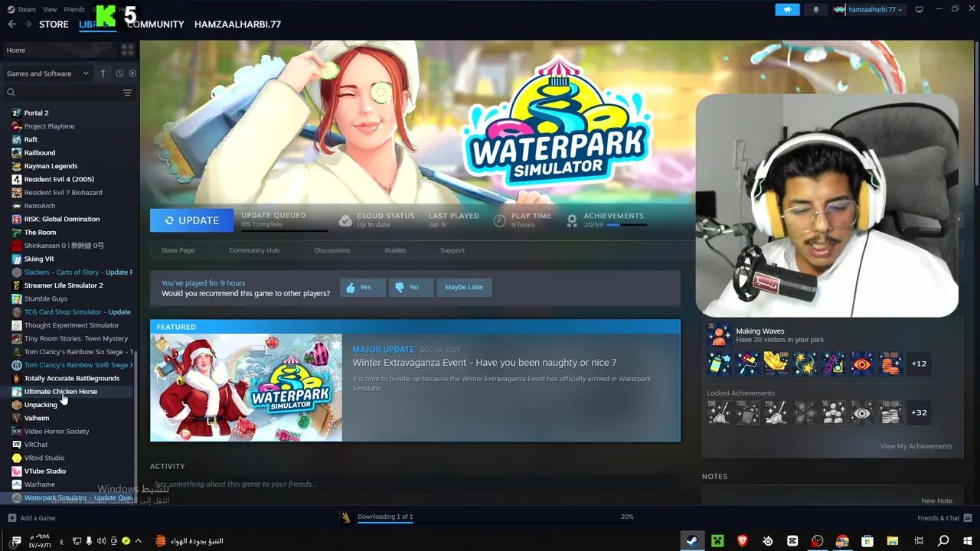This screenshot has height=551, width=980.
Task: Open the announcements megaphone button
Action: click(787, 9)
